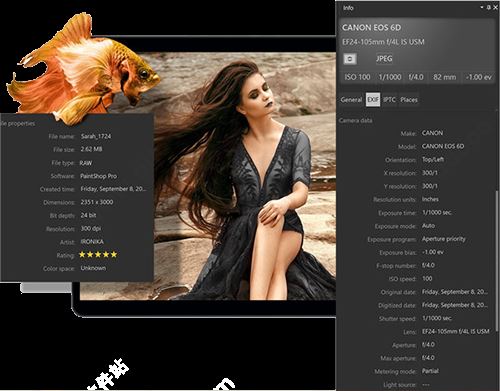This screenshot has width=500, height=391.
Task: Click the five-star Rating control
Action: click(98, 255)
